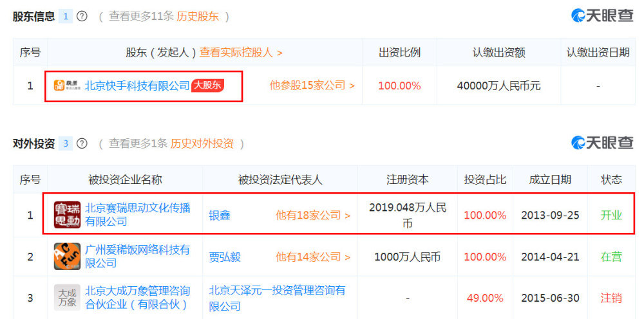Click 他有18家公司 link
The height and width of the screenshot is (319, 644).
point(313,215)
